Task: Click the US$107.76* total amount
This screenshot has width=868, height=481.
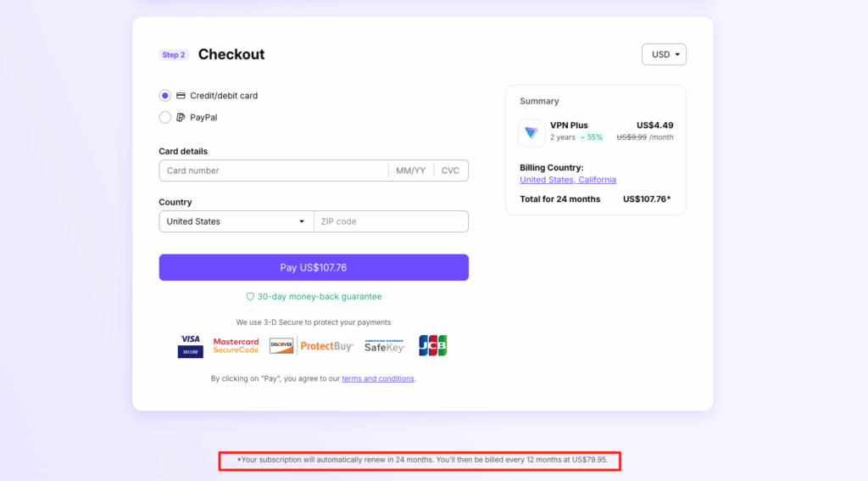Action: tap(647, 199)
